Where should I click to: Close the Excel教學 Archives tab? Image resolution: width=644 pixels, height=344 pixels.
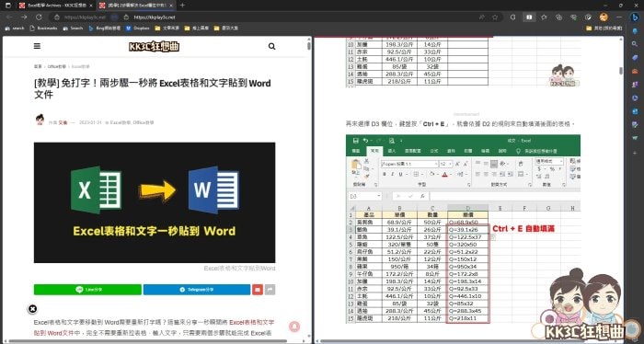pos(91,6)
